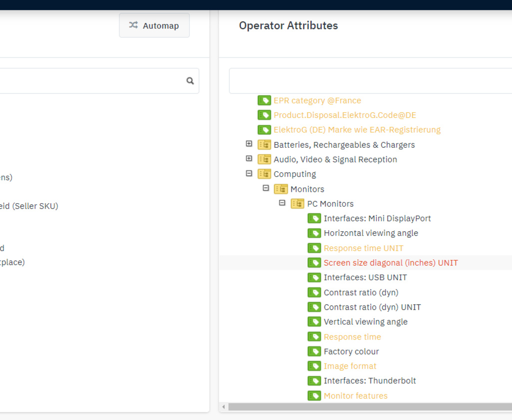Click the magnifier search icon in left panel
This screenshot has width=512, height=420.
click(x=190, y=80)
